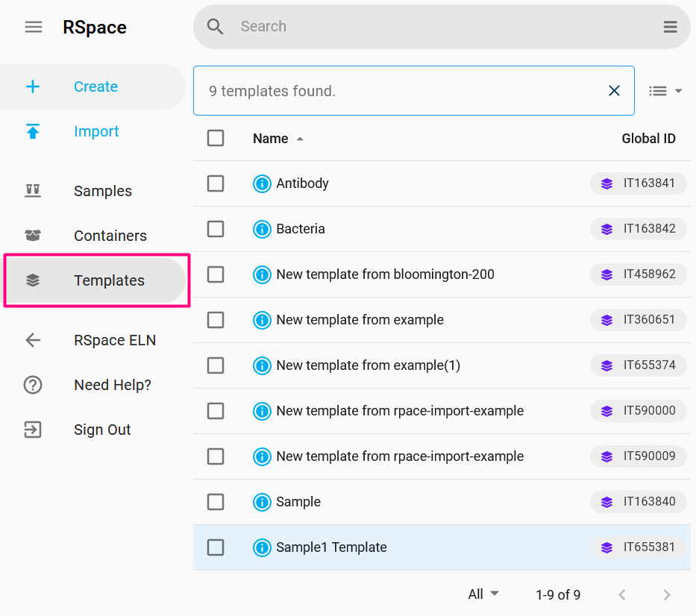Open the list view type dropdown
This screenshot has height=616, width=696.
tap(665, 91)
